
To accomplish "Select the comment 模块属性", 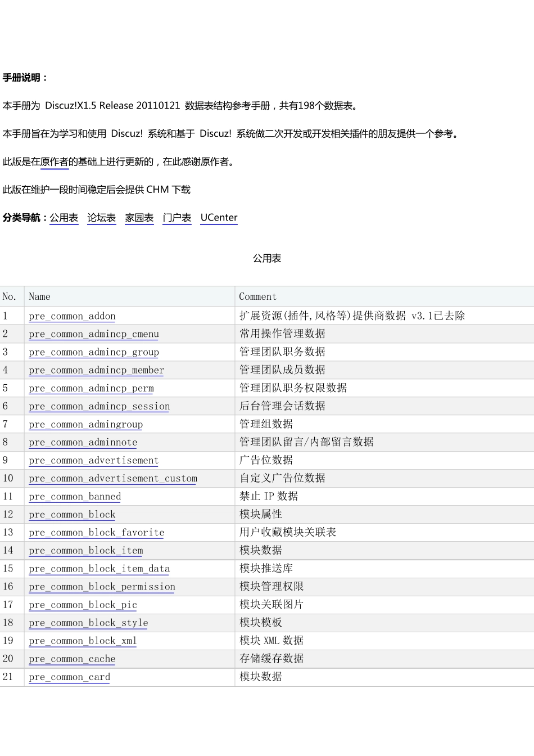I will [261, 514].
